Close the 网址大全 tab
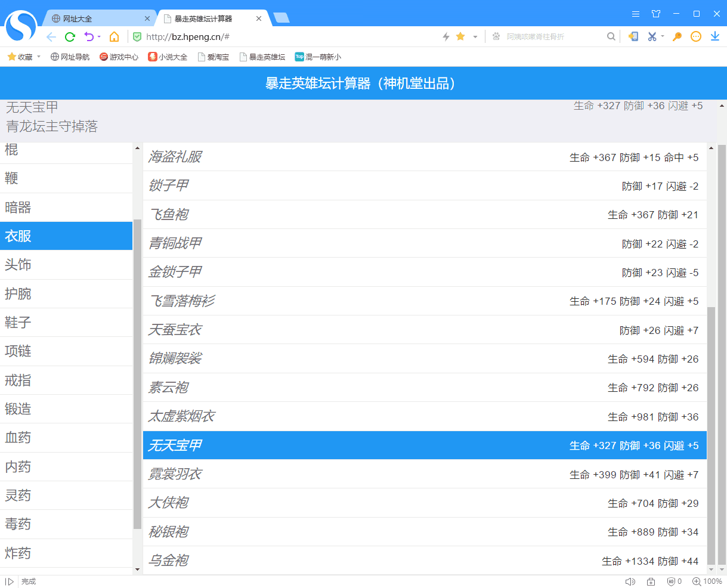 point(147,18)
